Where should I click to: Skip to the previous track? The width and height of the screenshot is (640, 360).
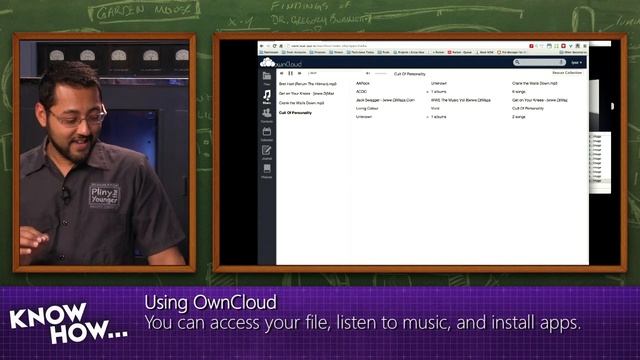(282, 73)
